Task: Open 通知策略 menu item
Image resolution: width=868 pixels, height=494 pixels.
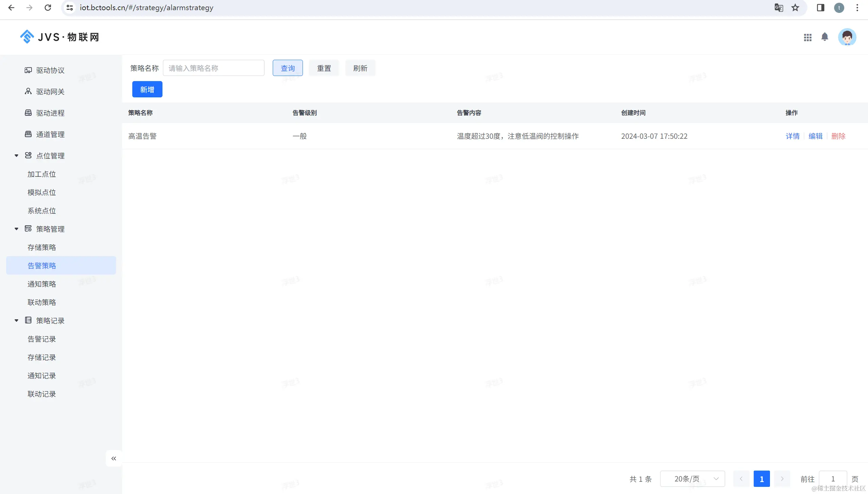Action: coord(42,284)
